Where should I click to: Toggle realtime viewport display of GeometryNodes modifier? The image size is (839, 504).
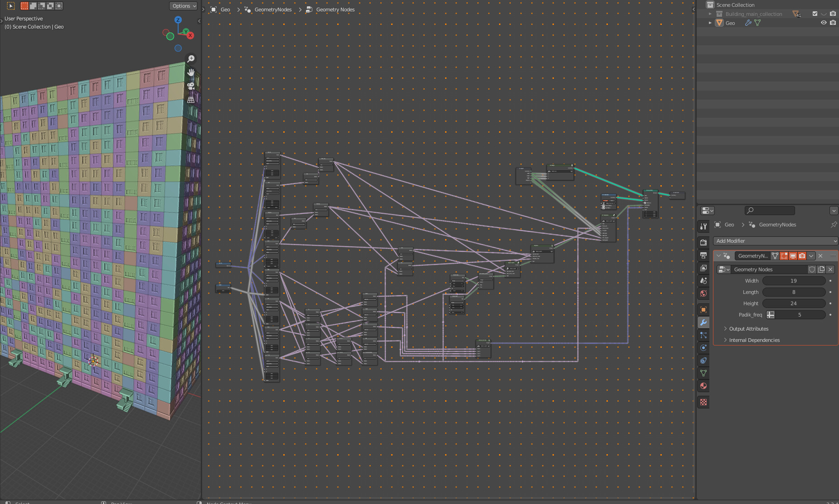coord(793,256)
